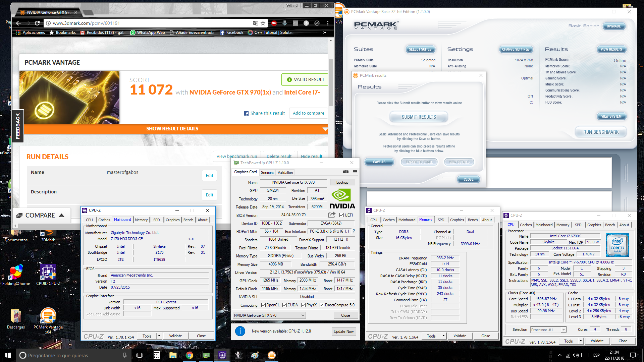Click the UPGRADE button in PCMark Vantage
This screenshot has width=644, height=362.
[613, 26]
